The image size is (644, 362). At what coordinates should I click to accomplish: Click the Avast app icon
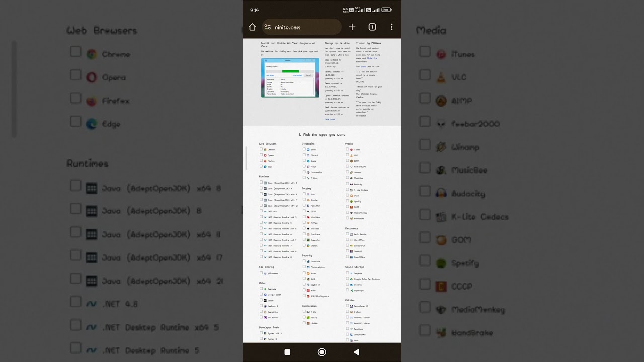[x=308, y=273]
